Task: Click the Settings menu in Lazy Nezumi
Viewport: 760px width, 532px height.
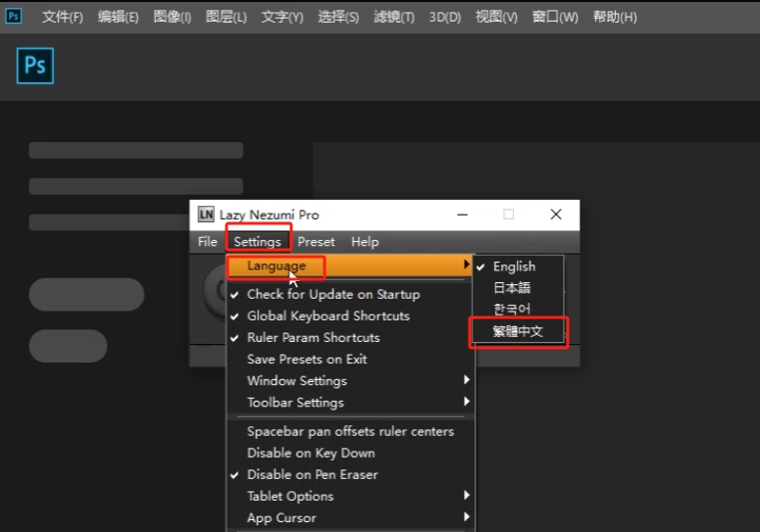Action: pyautogui.click(x=257, y=242)
